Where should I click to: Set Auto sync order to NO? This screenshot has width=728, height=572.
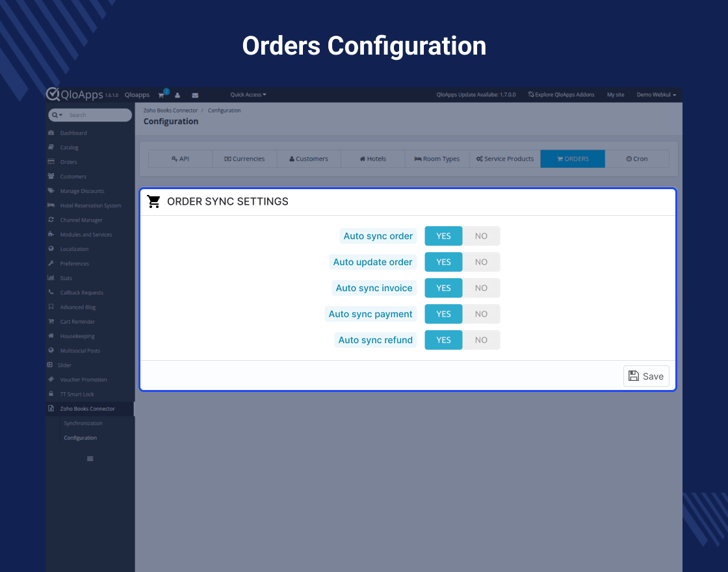[481, 236]
